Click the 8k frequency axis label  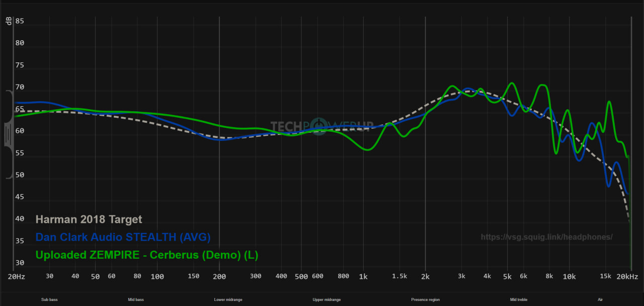point(549,276)
